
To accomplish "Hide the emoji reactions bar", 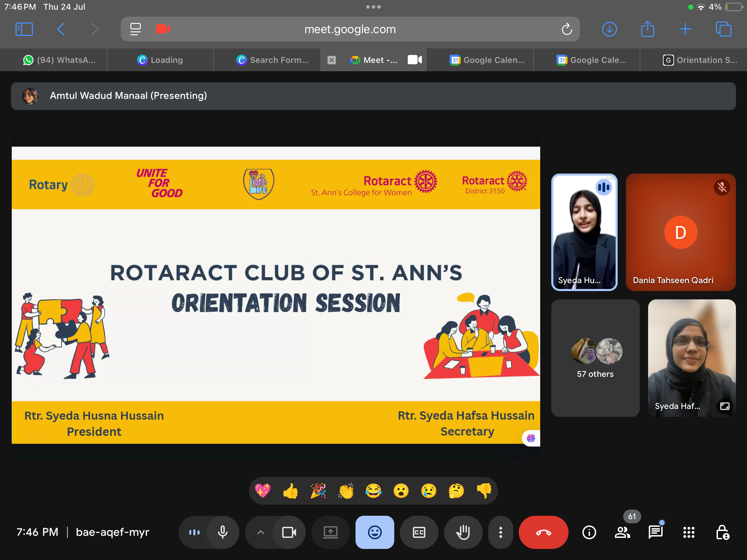I will click(x=375, y=532).
